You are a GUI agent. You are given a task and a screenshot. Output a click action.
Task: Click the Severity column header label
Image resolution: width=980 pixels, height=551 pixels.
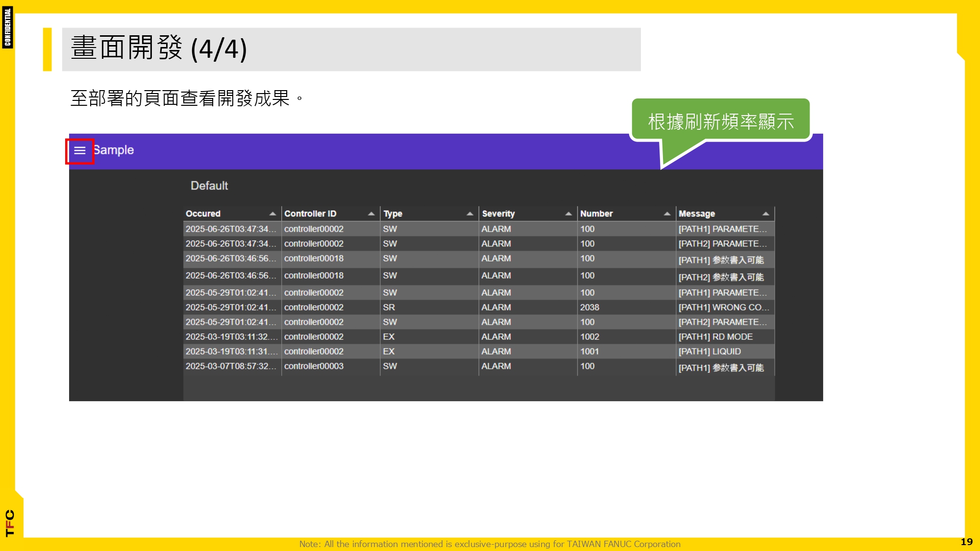click(x=498, y=214)
